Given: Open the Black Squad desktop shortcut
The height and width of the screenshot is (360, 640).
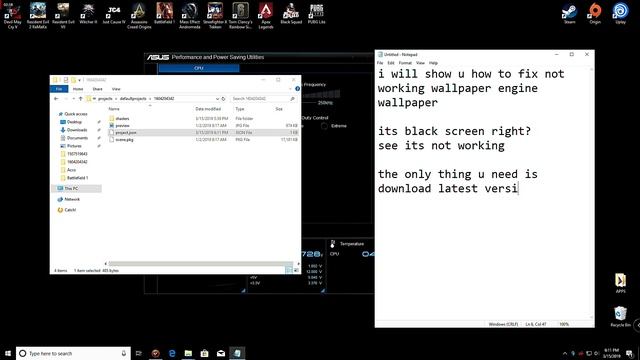Looking at the screenshot, I should 291,13.
